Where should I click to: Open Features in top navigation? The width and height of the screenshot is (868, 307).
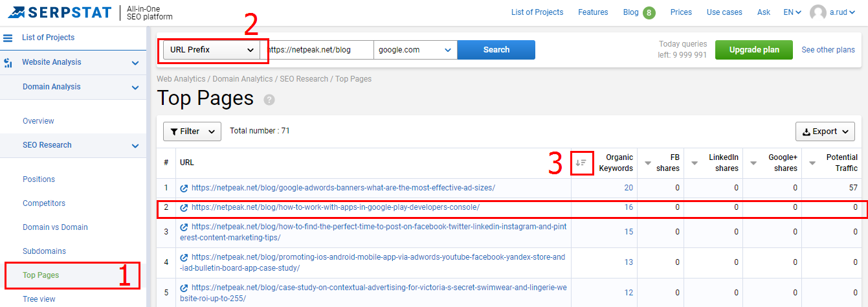click(x=593, y=12)
